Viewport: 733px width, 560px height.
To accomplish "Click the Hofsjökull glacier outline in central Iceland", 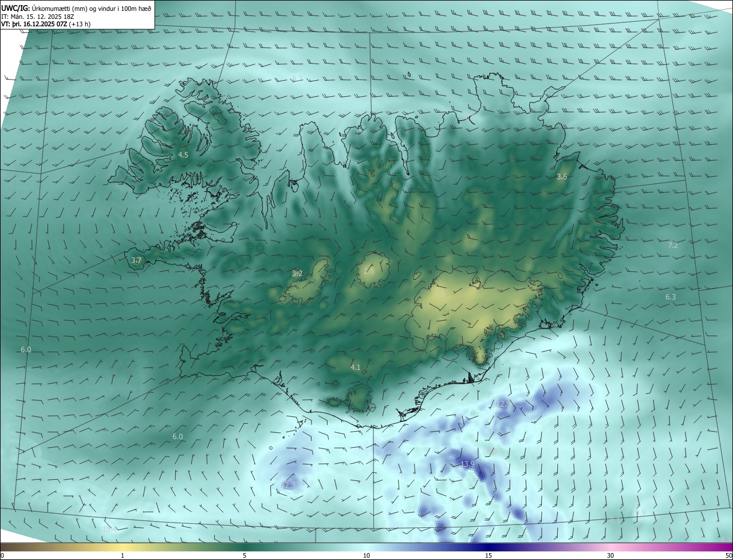I will pyautogui.click(x=373, y=270).
